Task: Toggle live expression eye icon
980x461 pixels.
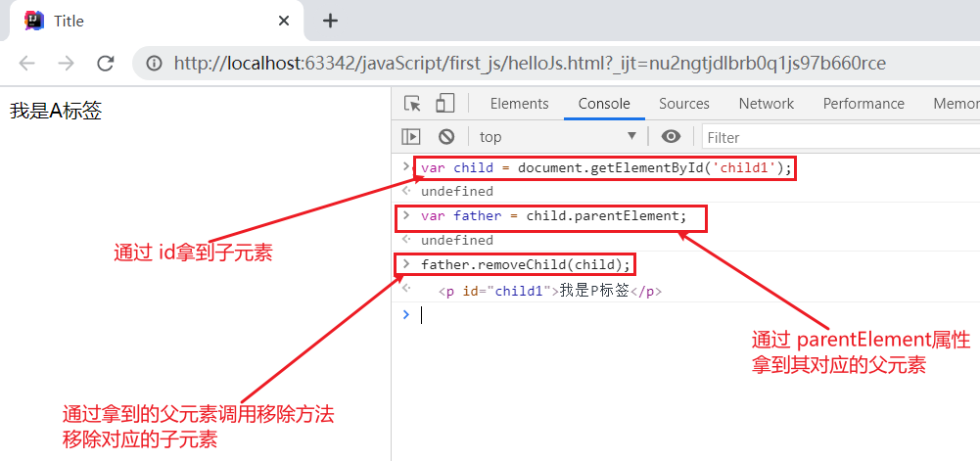Action: 672,137
